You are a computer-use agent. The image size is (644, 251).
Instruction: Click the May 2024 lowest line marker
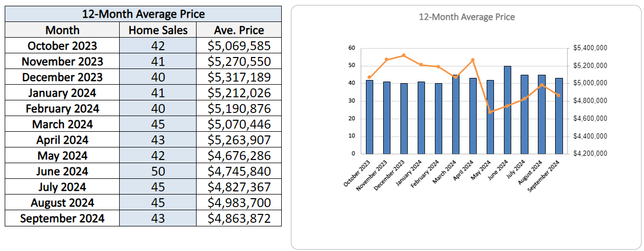click(x=490, y=112)
